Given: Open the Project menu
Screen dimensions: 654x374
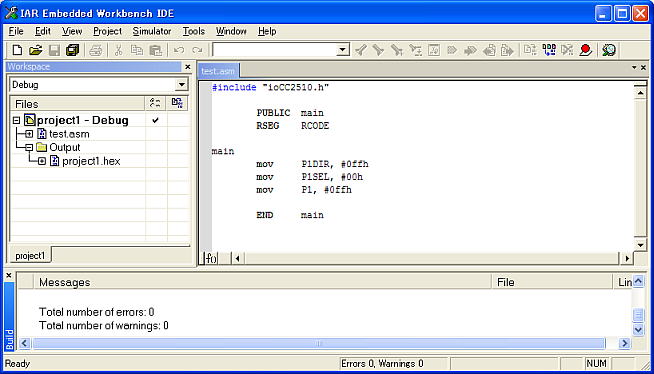Looking at the screenshot, I should pos(107,31).
